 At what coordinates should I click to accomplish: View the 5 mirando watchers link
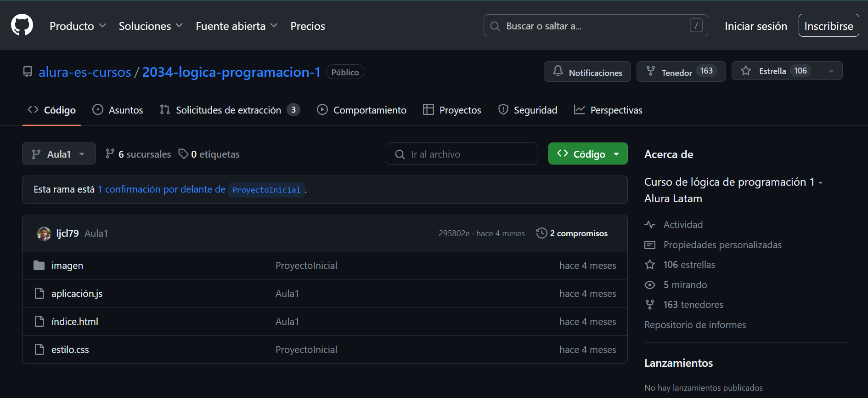pos(676,285)
